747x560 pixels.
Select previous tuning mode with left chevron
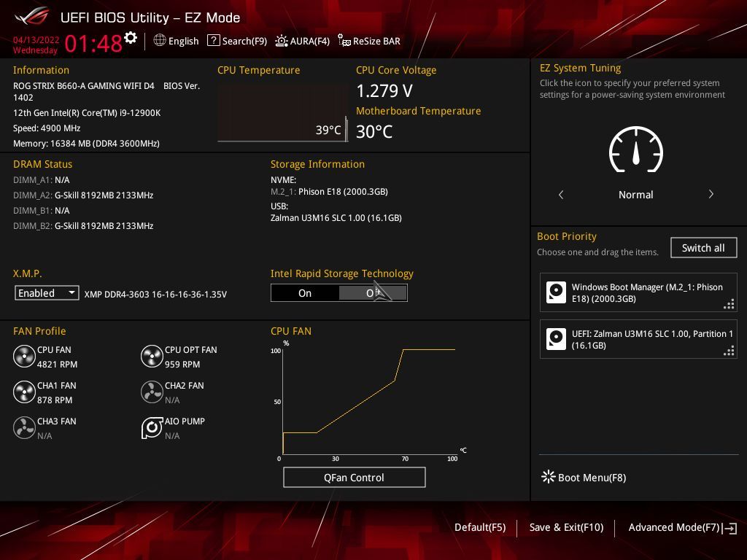(x=561, y=194)
